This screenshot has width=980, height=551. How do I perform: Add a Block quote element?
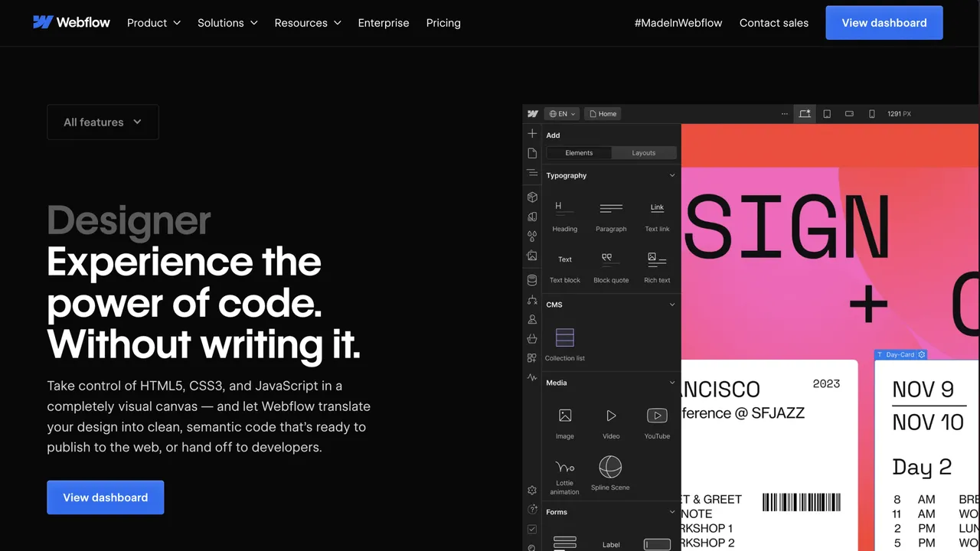tap(611, 268)
